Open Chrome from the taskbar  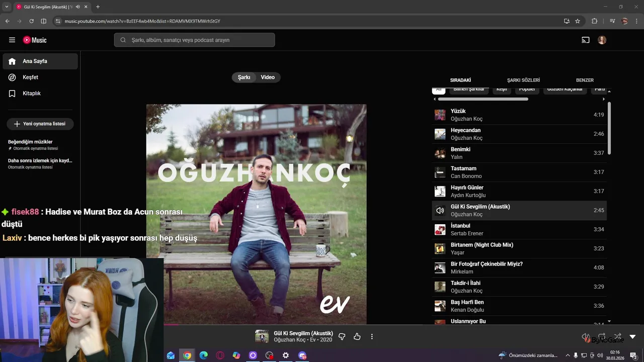click(187, 355)
